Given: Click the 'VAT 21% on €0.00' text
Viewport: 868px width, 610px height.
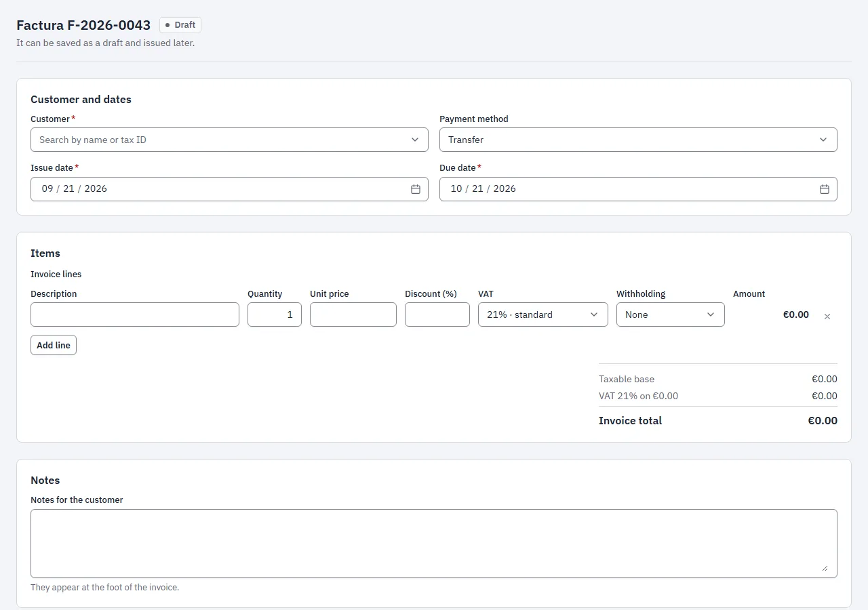Looking at the screenshot, I should click(x=638, y=396).
